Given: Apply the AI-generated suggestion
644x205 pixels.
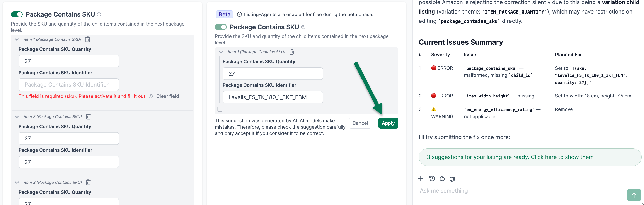Looking at the screenshot, I should click(388, 123).
